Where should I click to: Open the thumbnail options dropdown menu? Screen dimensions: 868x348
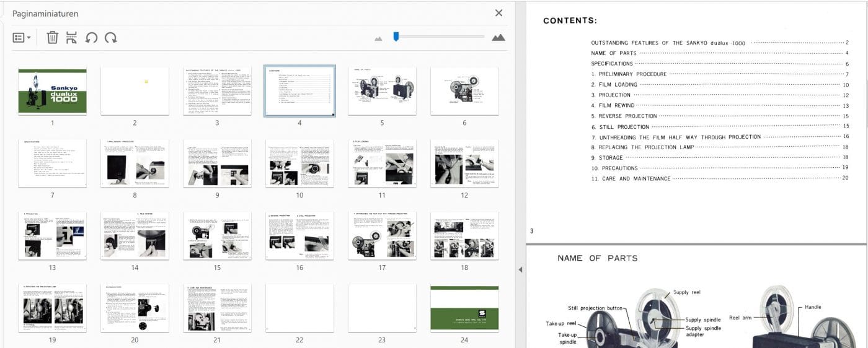[x=22, y=38]
